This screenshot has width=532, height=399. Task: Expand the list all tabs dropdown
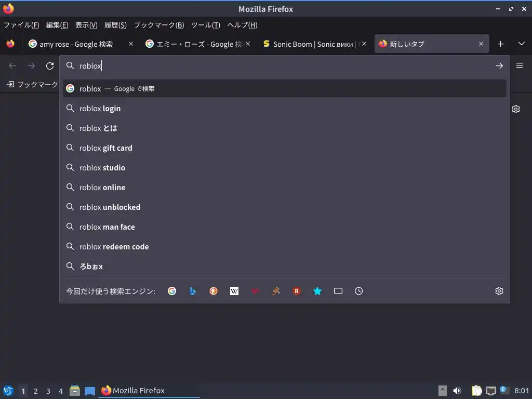tap(522, 44)
